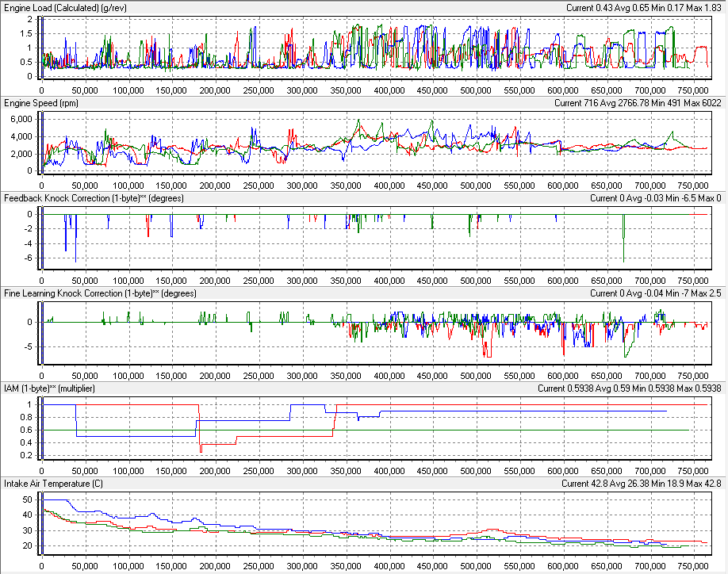Click the 6,000 rpm axis tick label
728x574 pixels.
[19, 119]
